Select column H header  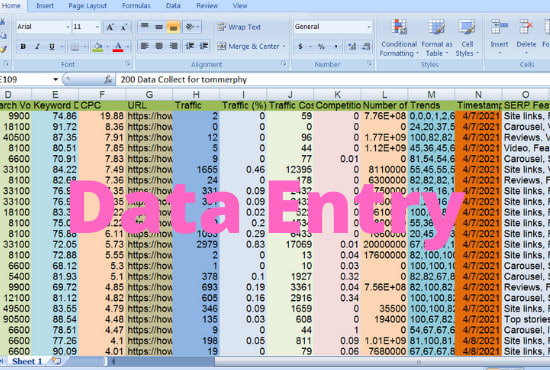point(196,95)
